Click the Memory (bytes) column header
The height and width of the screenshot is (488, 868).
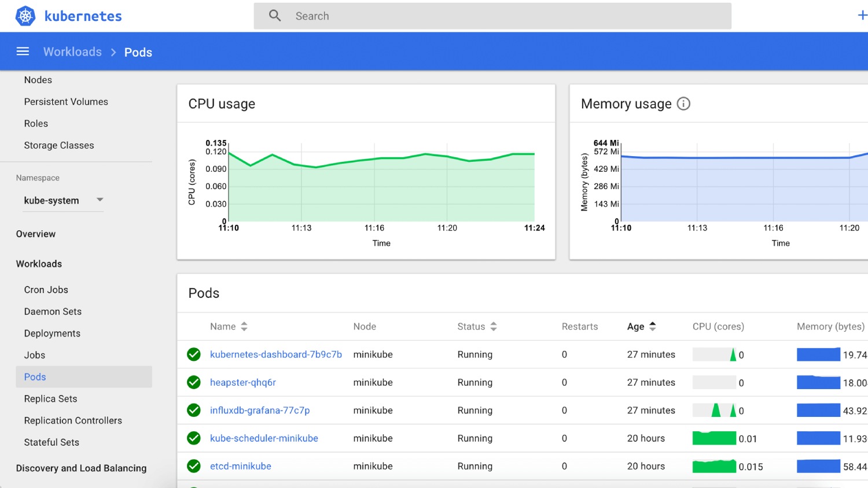click(x=830, y=327)
